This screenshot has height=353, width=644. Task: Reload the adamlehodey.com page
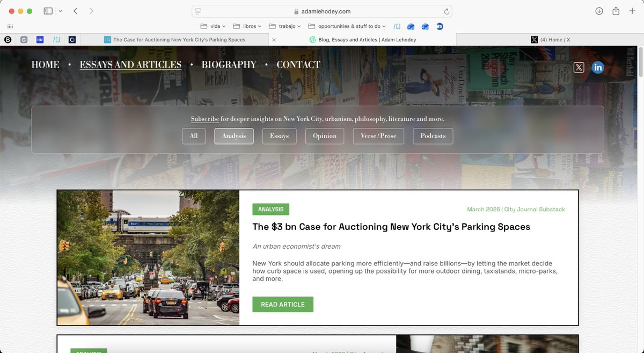[446, 11]
